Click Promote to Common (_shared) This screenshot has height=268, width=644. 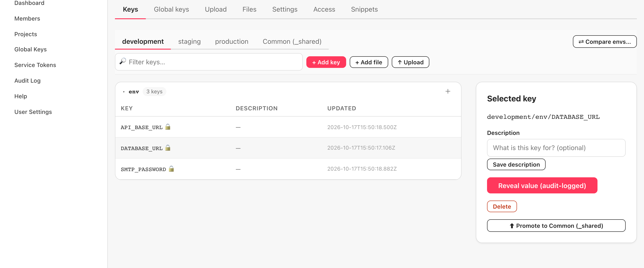[556, 226]
